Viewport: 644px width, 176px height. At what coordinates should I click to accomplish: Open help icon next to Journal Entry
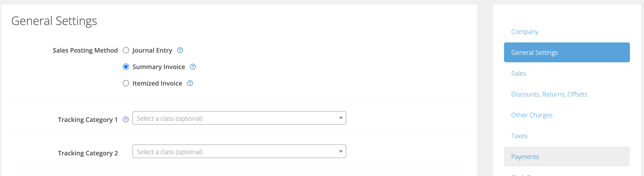click(180, 50)
